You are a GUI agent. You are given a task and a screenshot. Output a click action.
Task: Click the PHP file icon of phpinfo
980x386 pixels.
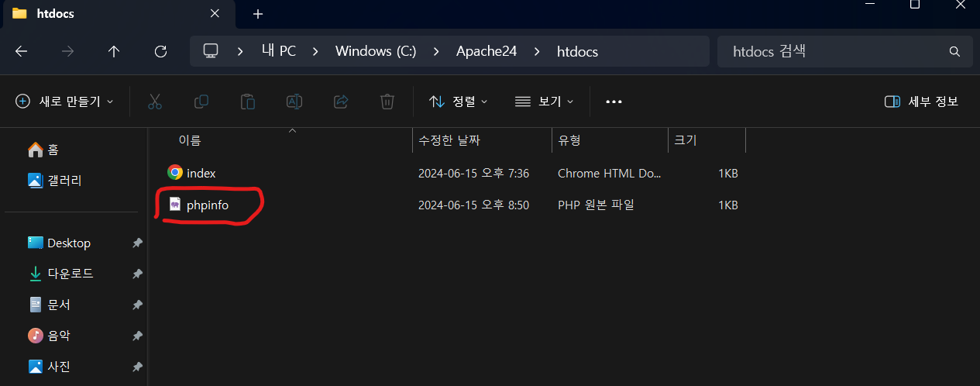(x=175, y=205)
